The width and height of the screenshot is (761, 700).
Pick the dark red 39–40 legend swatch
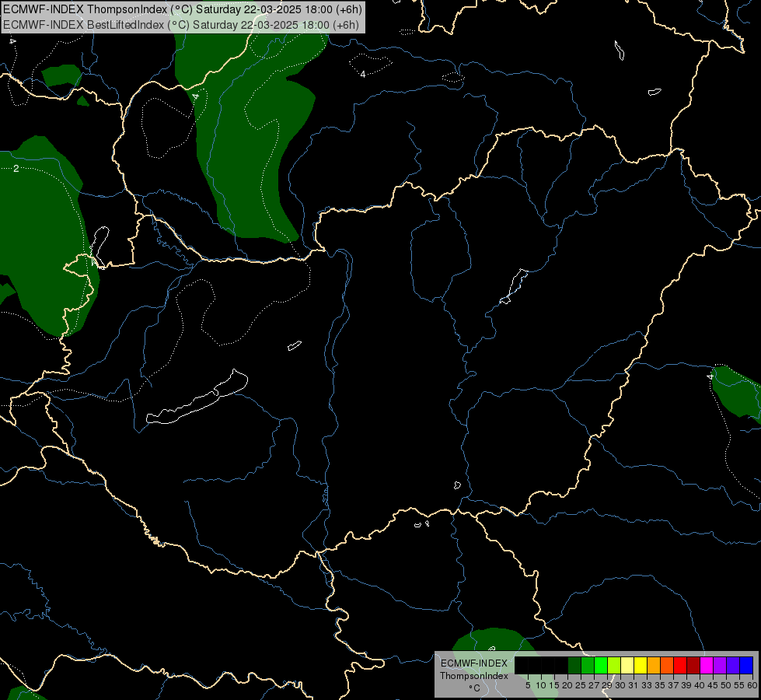[693, 665]
